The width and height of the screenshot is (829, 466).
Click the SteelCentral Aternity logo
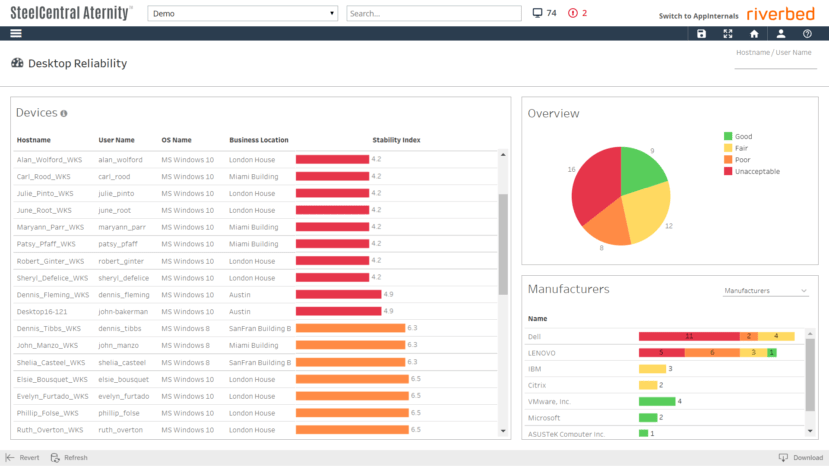click(71, 13)
